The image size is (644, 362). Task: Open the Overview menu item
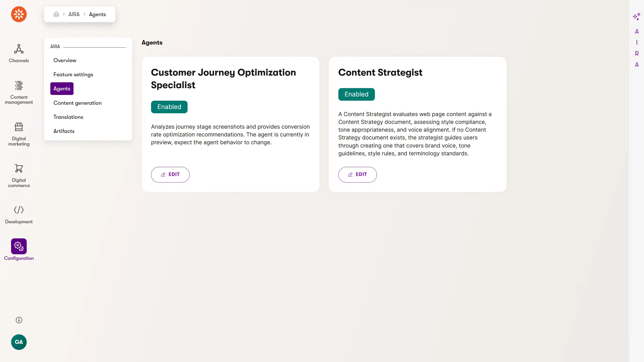65,60
